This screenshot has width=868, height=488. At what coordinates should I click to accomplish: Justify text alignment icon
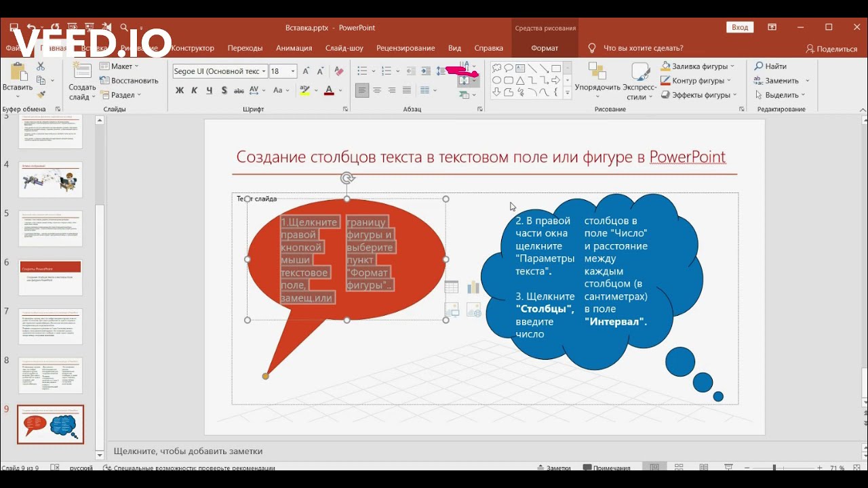pos(407,90)
